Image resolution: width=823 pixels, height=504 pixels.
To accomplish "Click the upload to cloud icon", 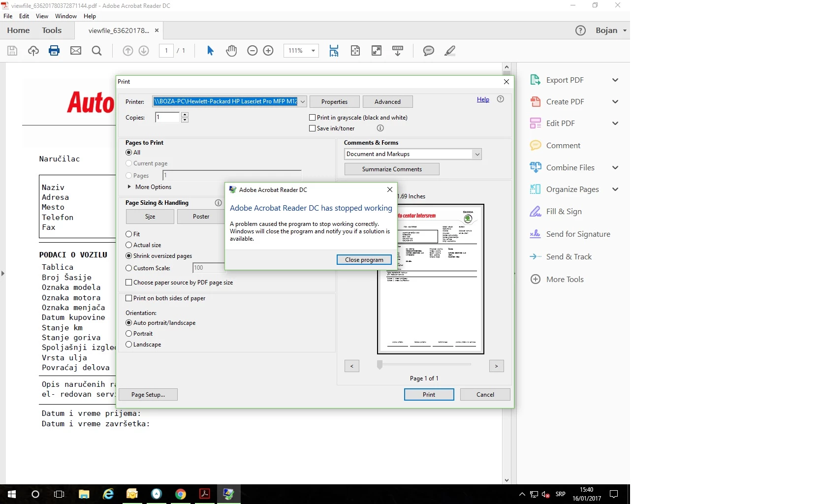I will (33, 51).
